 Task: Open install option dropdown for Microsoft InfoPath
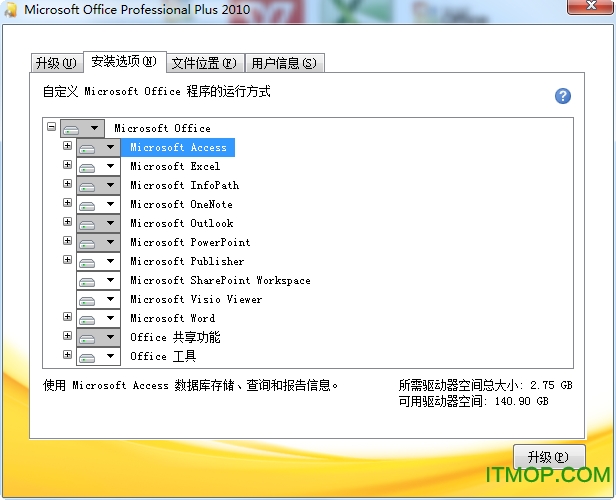tap(98, 185)
